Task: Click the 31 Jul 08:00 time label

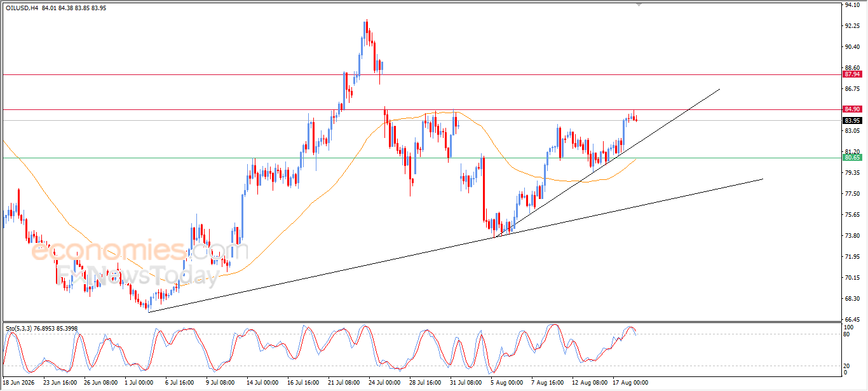Action: click(466, 383)
